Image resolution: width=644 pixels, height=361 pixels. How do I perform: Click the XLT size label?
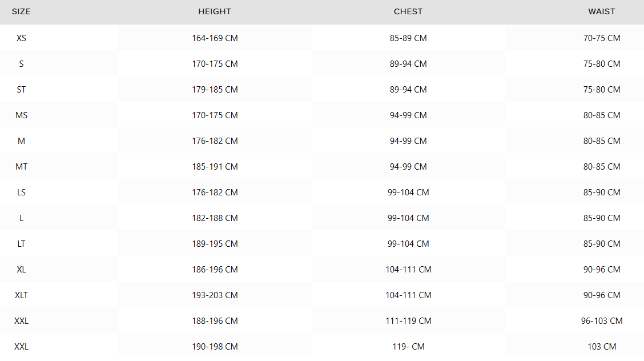[x=21, y=295]
